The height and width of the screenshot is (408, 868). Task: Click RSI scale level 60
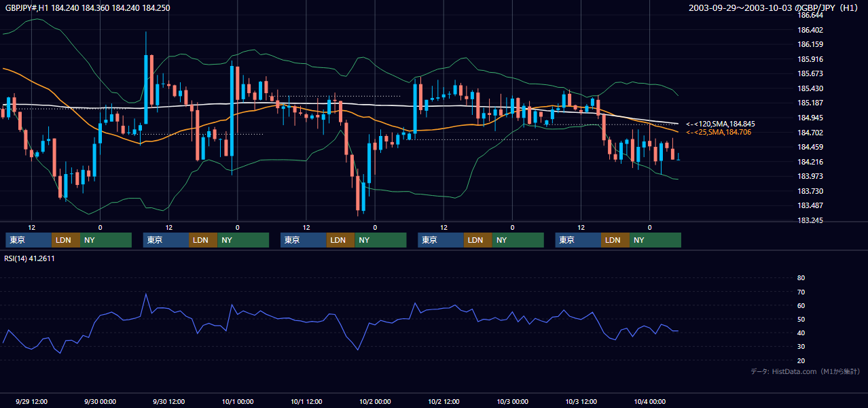click(801, 305)
